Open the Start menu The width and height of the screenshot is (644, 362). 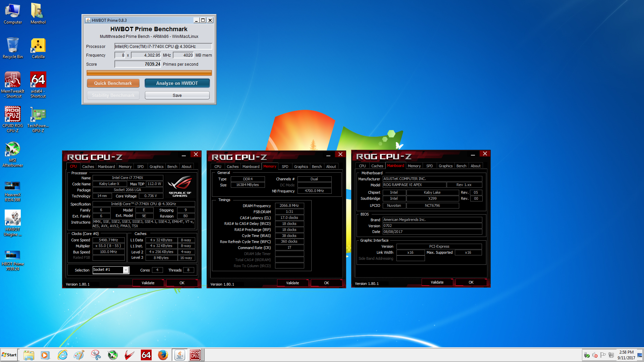pos(9,355)
